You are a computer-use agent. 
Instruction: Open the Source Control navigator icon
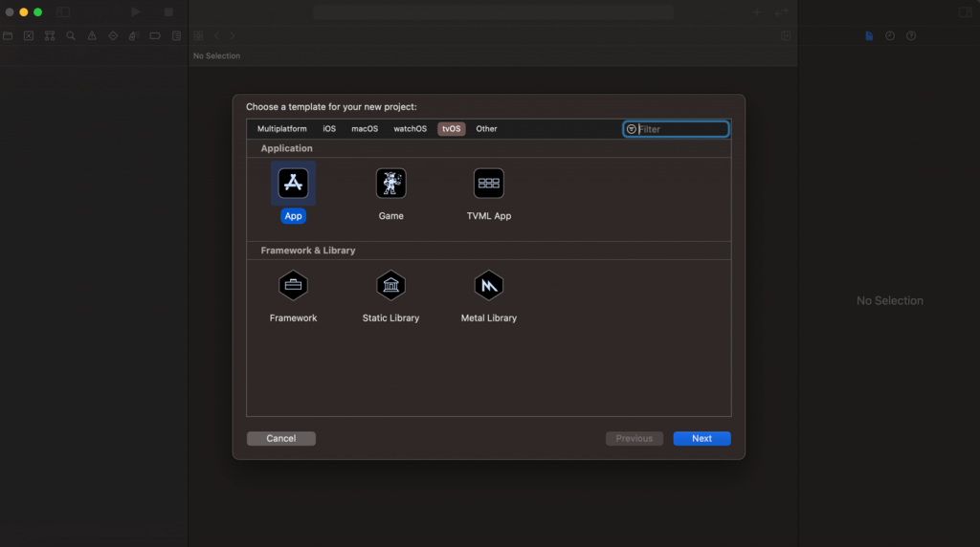click(29, 36)
